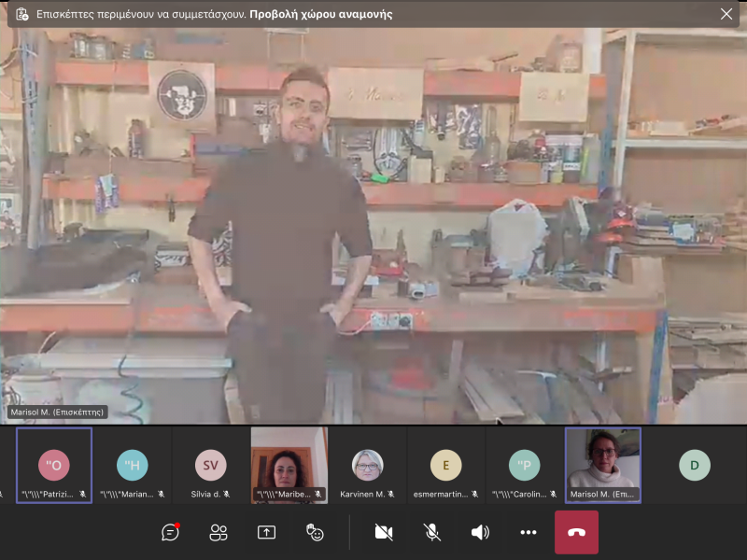Click the share content icon

[x=266, y=532]
